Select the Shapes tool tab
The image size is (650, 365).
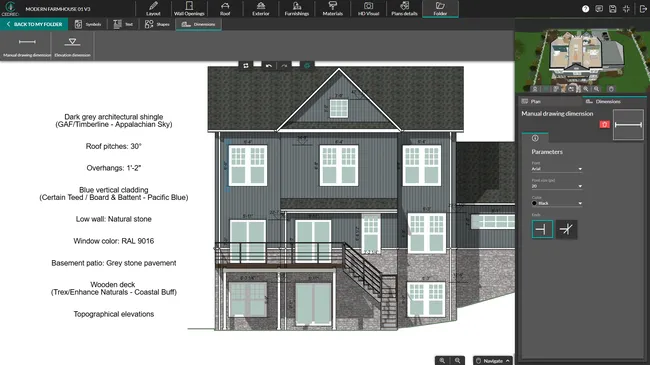tap(157, 24)
